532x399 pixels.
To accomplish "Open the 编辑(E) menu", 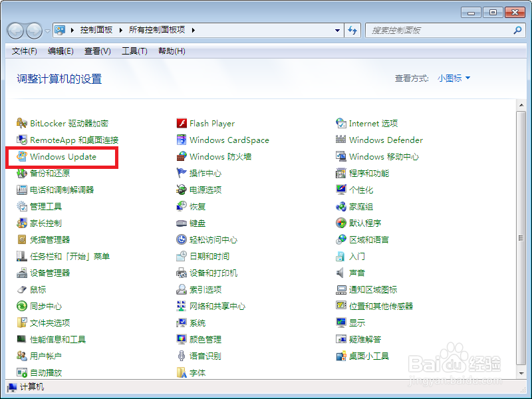I will (x=61, y=51).
